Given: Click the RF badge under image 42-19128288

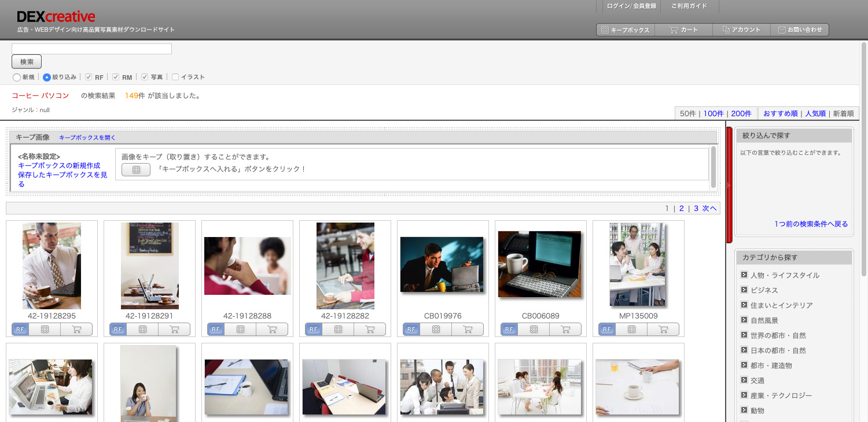Looking at the screenshot, I should 216,330.
